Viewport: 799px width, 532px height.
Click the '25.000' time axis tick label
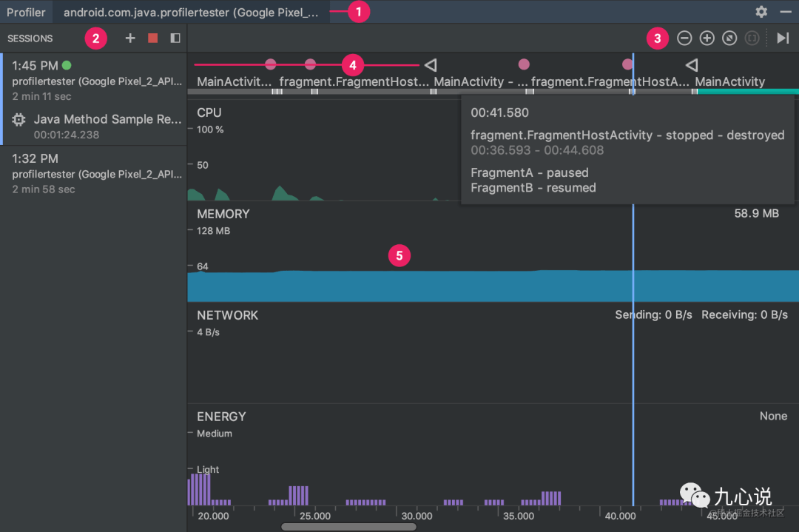pos(315,516)
